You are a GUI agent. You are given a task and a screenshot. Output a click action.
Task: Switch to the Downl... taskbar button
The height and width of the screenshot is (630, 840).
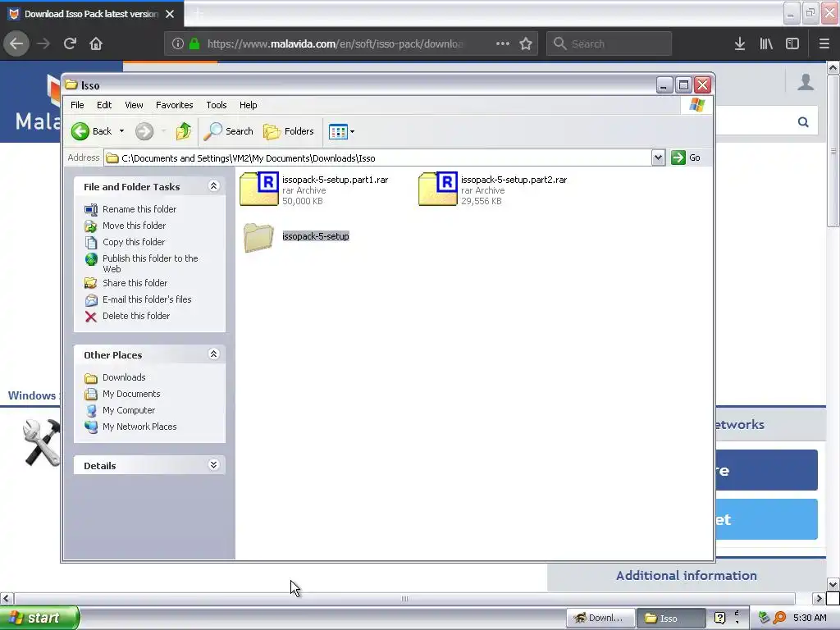[600, 619]
